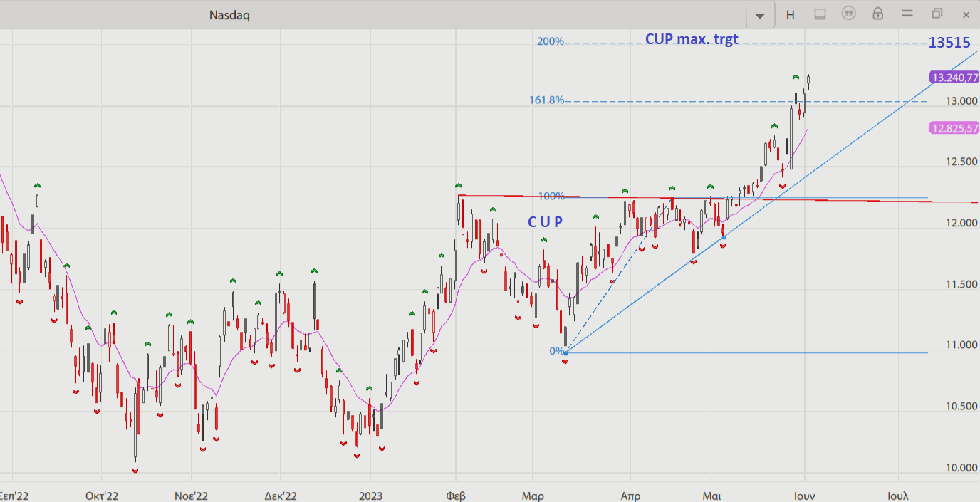
Task: Click the Nasdaq title text
Action: click(x=229, y=15)
